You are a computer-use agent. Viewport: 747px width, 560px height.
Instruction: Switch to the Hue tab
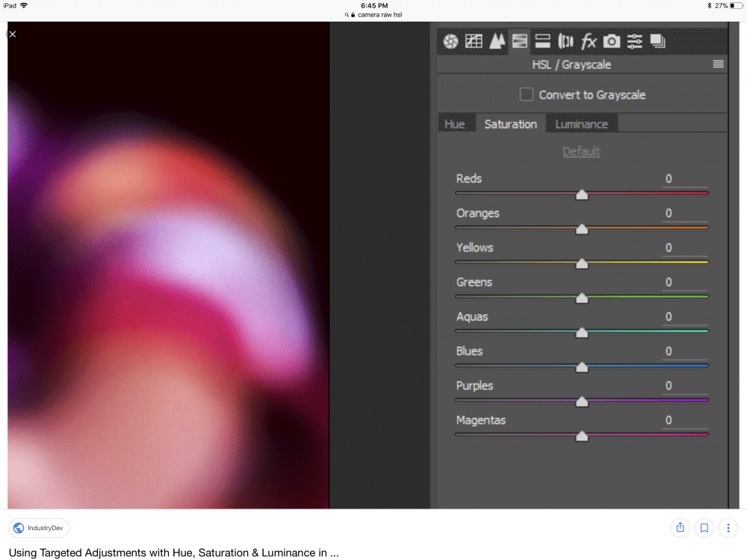[454, 124]
